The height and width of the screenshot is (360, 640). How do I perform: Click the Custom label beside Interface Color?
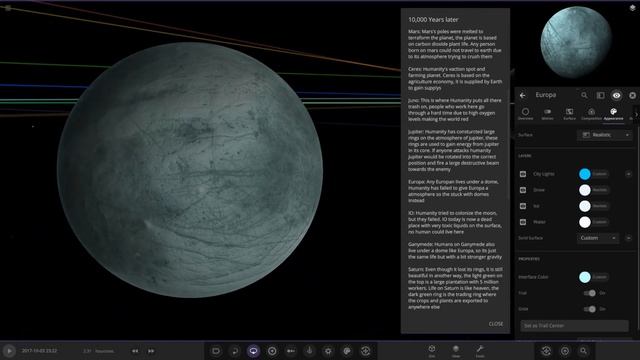pos(600,277)
